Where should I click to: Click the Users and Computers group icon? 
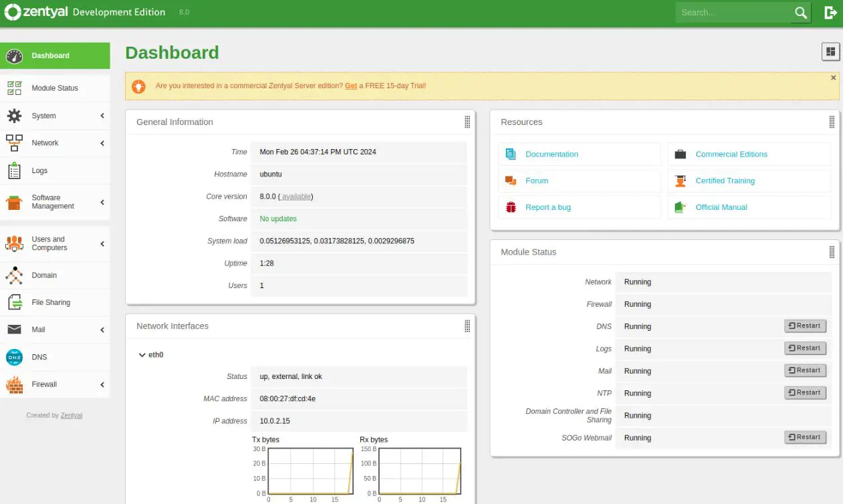click(x=14, y=244)
